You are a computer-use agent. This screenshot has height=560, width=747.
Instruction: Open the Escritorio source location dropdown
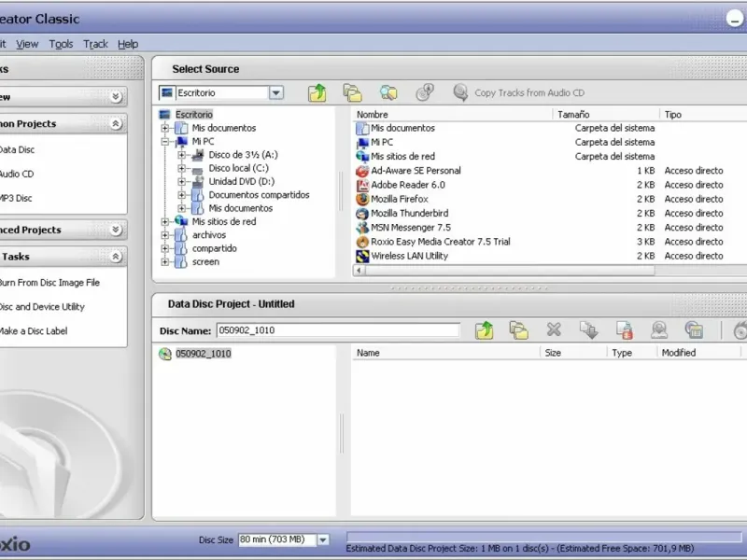pyautogui.click(x=275, y=92)
